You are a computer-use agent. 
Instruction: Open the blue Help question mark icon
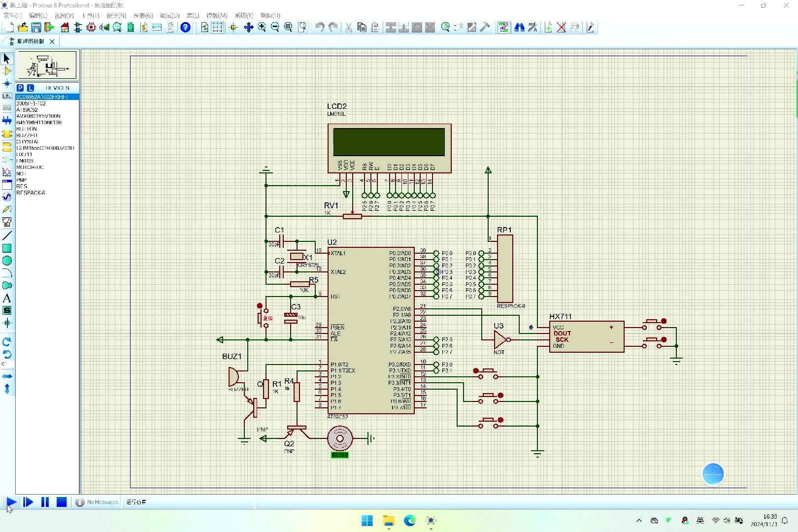(185, 28)
